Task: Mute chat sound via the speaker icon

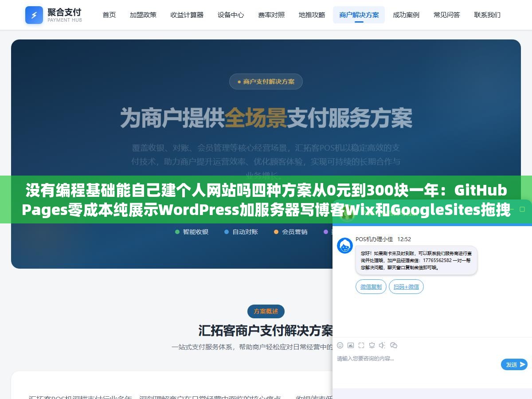Action: 382,345
